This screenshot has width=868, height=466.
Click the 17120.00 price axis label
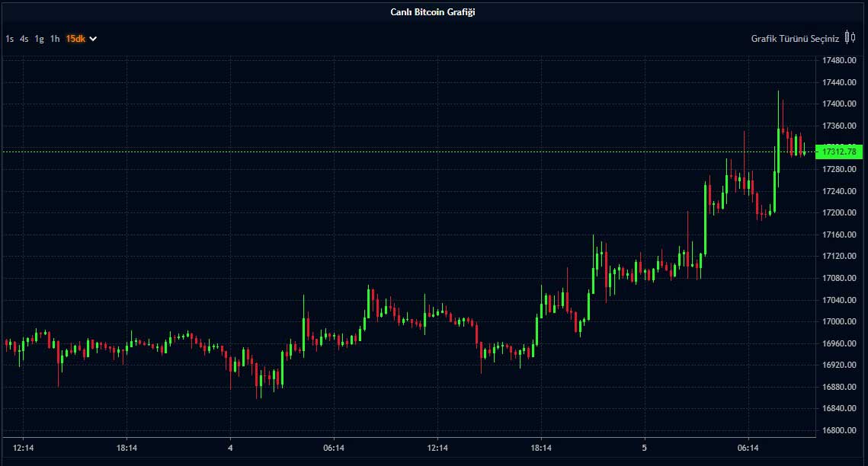point(839,257)
